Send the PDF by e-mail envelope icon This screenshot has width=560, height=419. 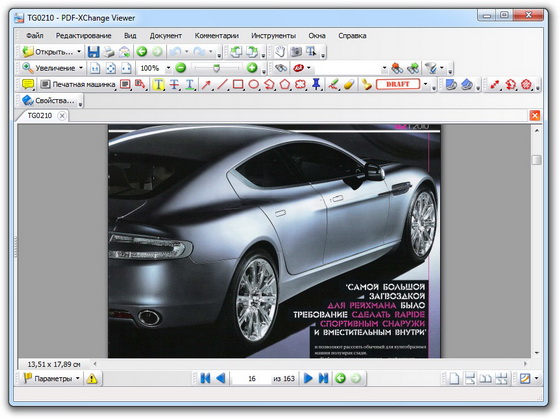(x=124, y=52)
